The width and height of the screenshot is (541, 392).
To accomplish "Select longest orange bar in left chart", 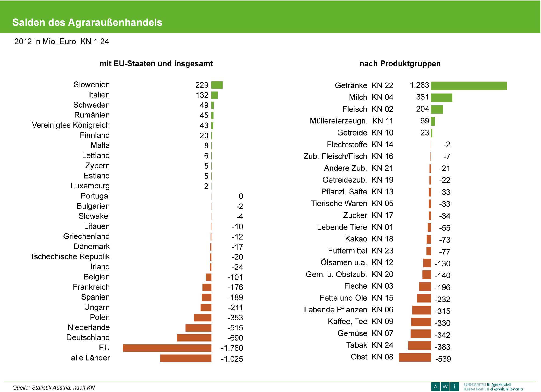I will [x=167, y=348].
